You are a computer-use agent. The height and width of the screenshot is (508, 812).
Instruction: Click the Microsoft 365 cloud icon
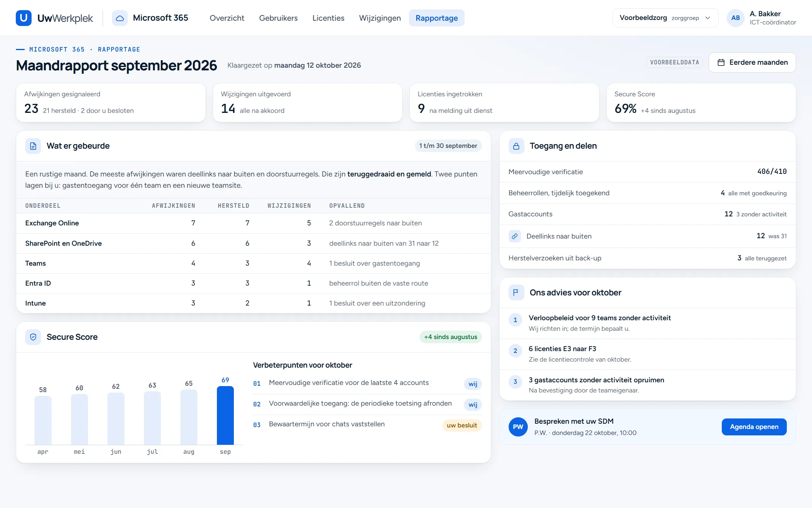[x=120, y=18]
